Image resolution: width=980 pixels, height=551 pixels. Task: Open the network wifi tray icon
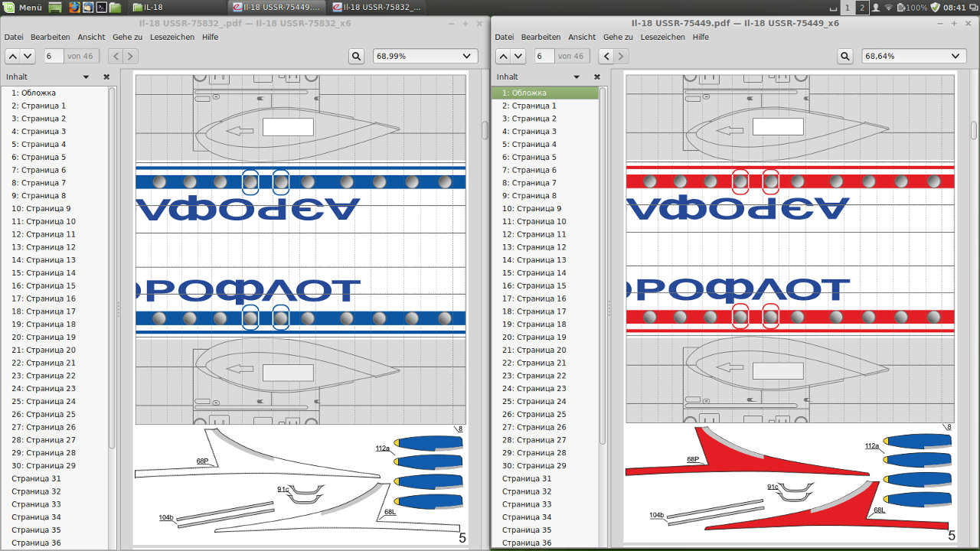(889, 8)
